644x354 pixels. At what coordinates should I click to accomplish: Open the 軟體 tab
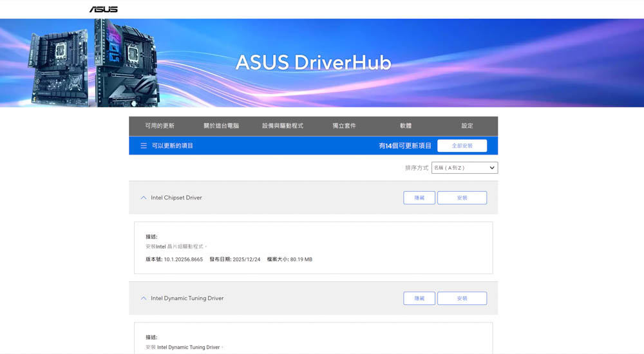click(x=406, y=126)
